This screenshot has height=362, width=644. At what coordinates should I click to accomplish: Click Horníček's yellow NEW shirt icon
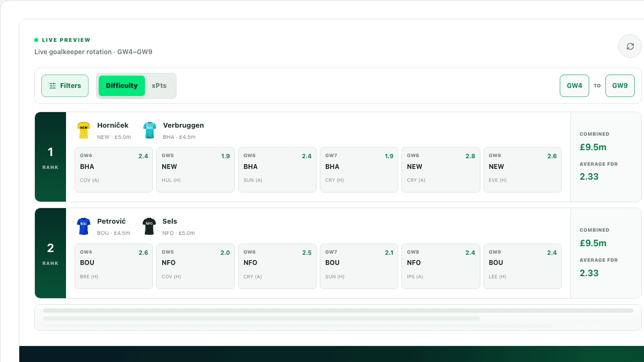point(84,130)
